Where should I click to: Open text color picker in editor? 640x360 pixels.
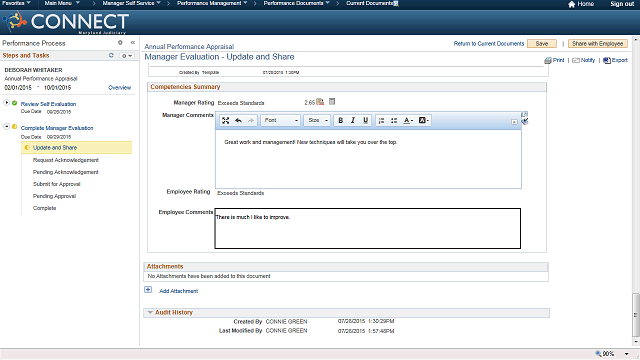(x=408, y=120)
